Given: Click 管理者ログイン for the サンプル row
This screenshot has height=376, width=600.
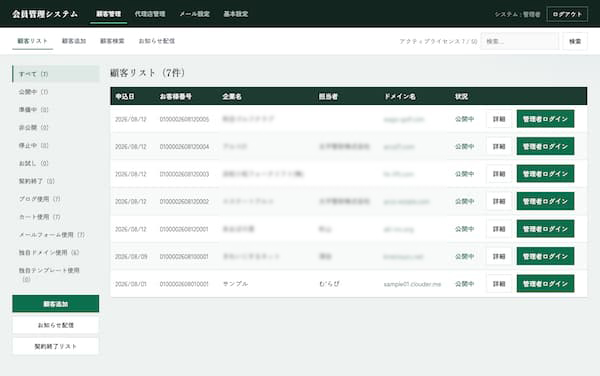Looking at the screenshot, I should coord(545,284).
